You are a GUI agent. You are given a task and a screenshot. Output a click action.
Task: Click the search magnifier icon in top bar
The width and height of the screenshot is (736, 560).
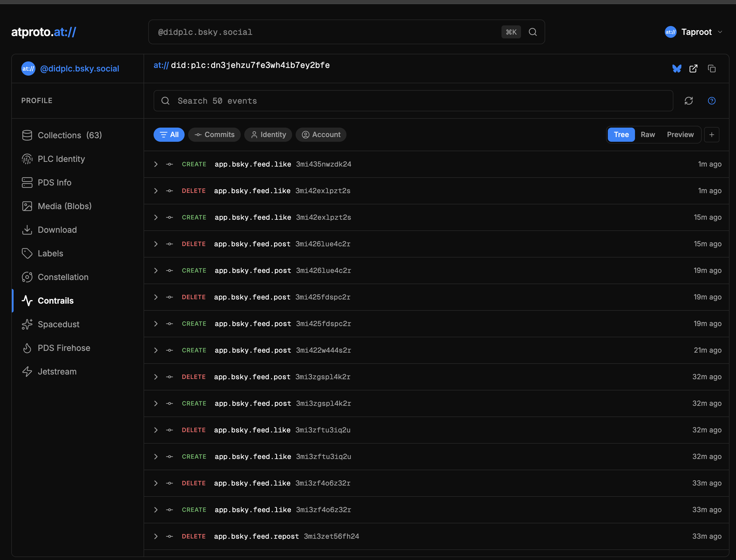(x=533, y=32)
